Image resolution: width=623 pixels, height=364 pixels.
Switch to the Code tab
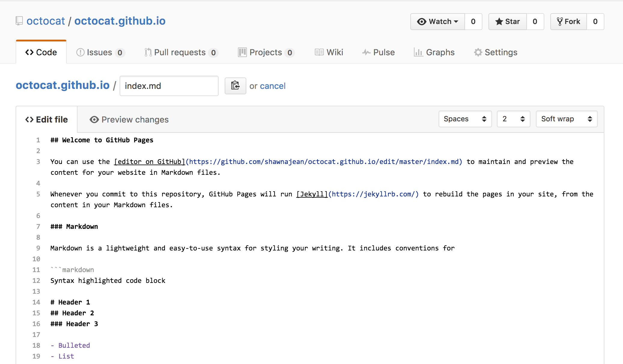click(x=41, y=52)
